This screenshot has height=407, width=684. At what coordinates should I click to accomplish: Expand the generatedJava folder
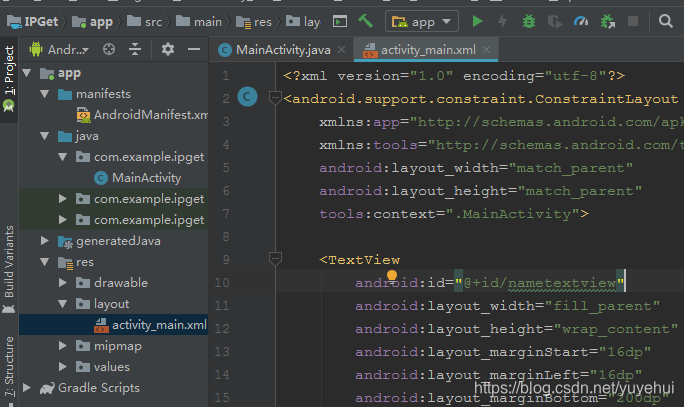click(x=44, y=241)
